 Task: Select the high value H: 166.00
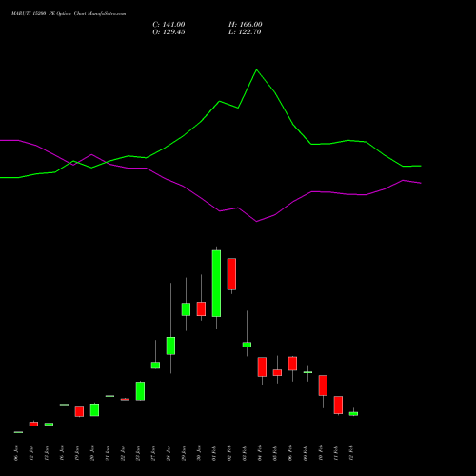tap(246, 25)
